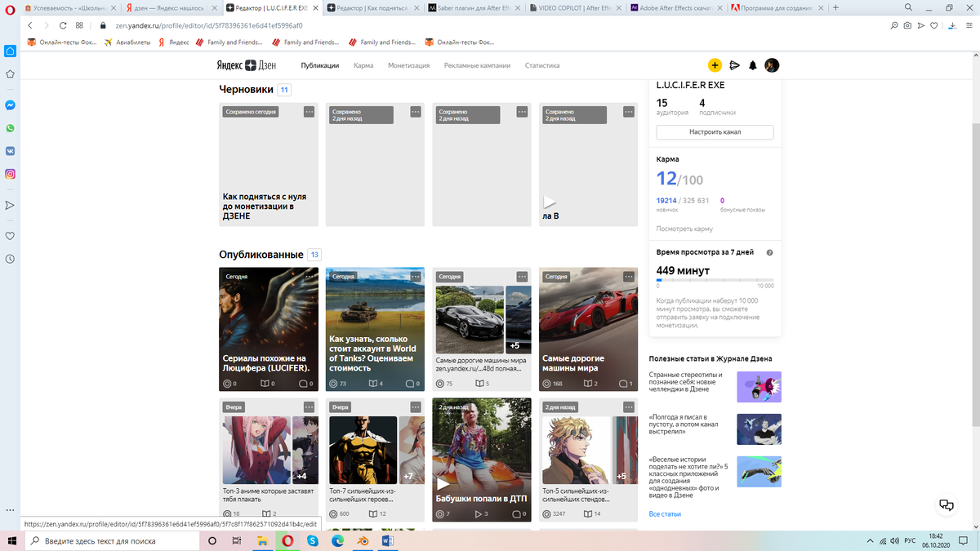
Task: Open the profile avatar in header
Action: click(x=772, y=65)
